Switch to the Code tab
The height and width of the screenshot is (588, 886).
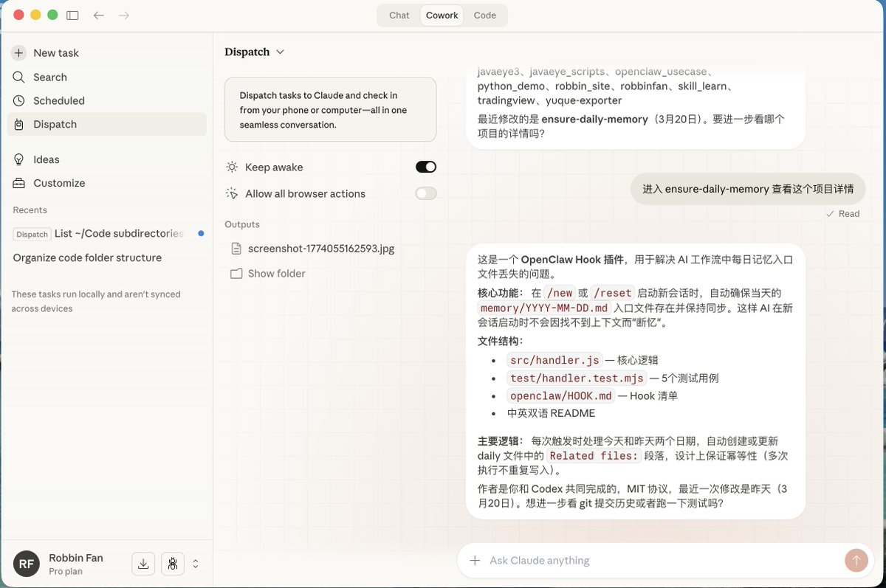(x=484, y=15)
